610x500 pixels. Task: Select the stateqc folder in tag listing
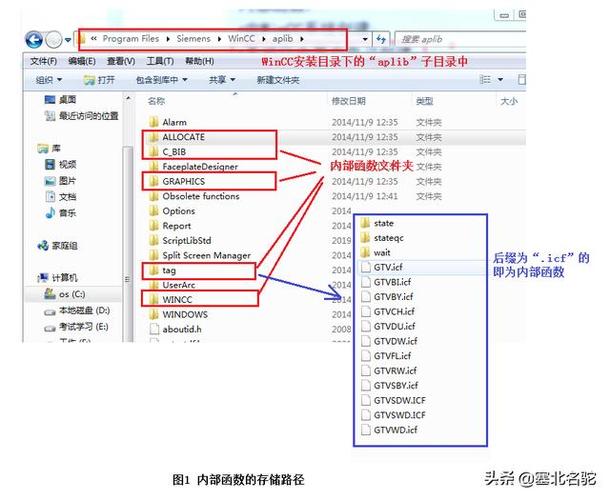tap(382, 238)
